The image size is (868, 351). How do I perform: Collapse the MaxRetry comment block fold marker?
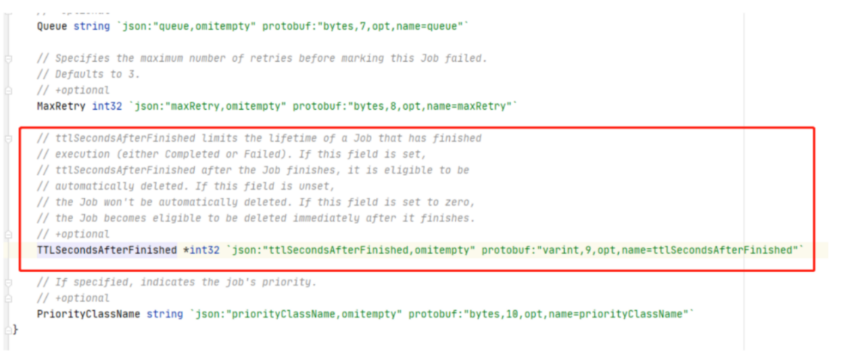pos(8,59)
